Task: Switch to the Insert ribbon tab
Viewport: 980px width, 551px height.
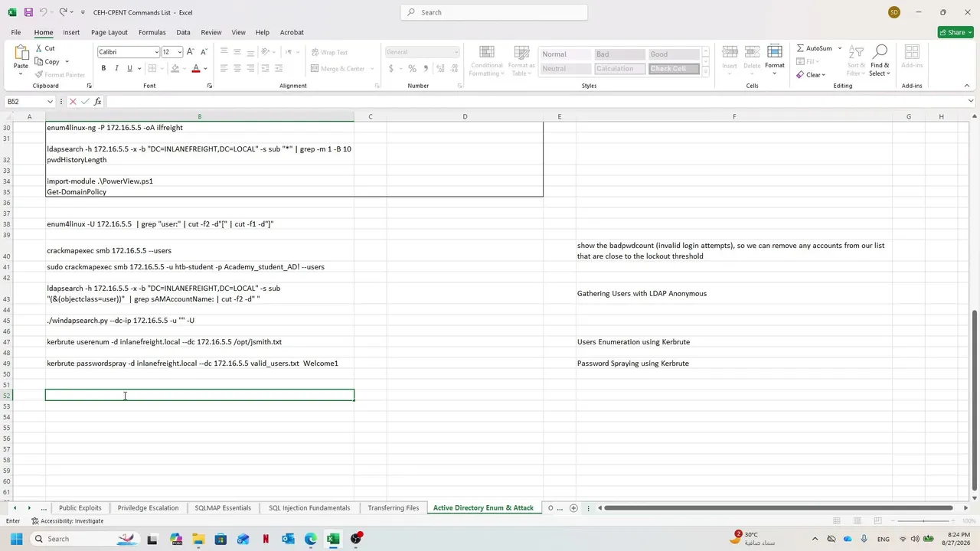Action: (71, 32)
